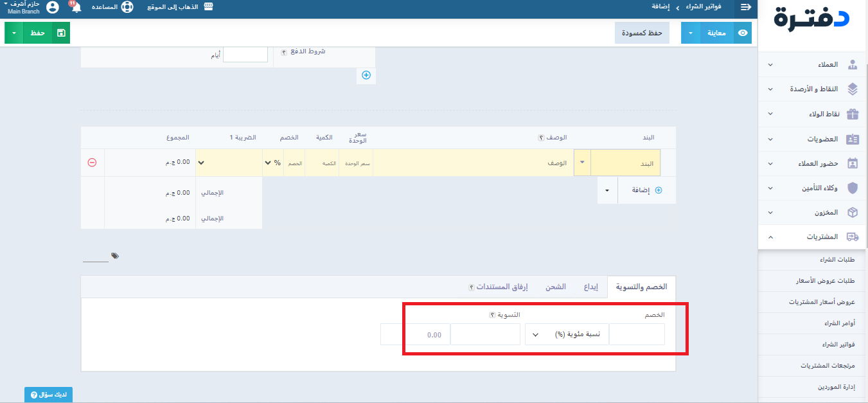Click help icon beside التسوية label
Viewport: 868px width, 403px height.
pos(493,315)
